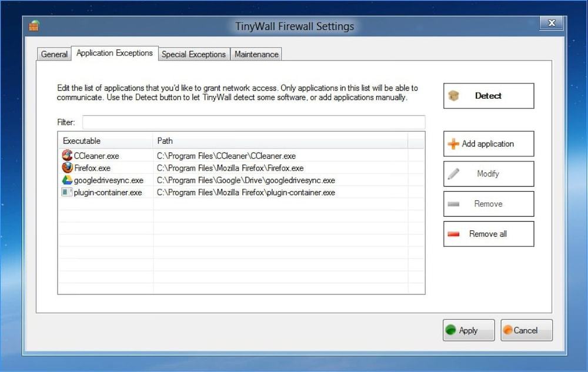This screenshot has width=588, height=372.
Task: Apply the firewall settings
Action: [469, 330]
